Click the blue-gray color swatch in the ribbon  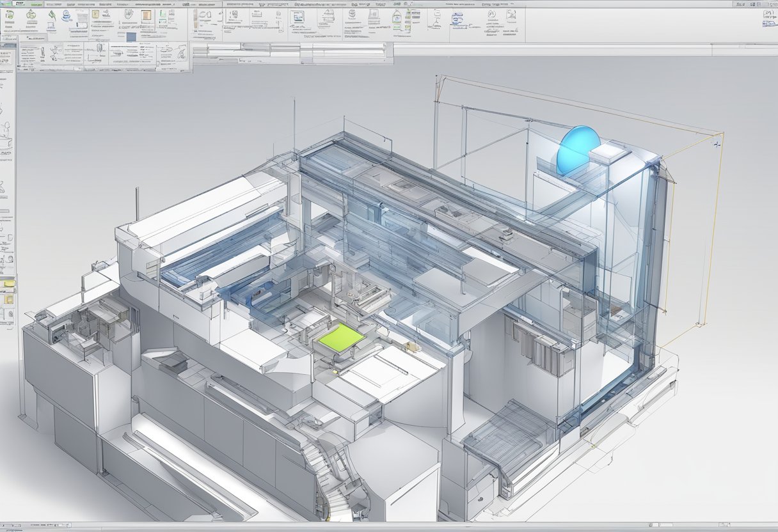[x=131, y=37]
